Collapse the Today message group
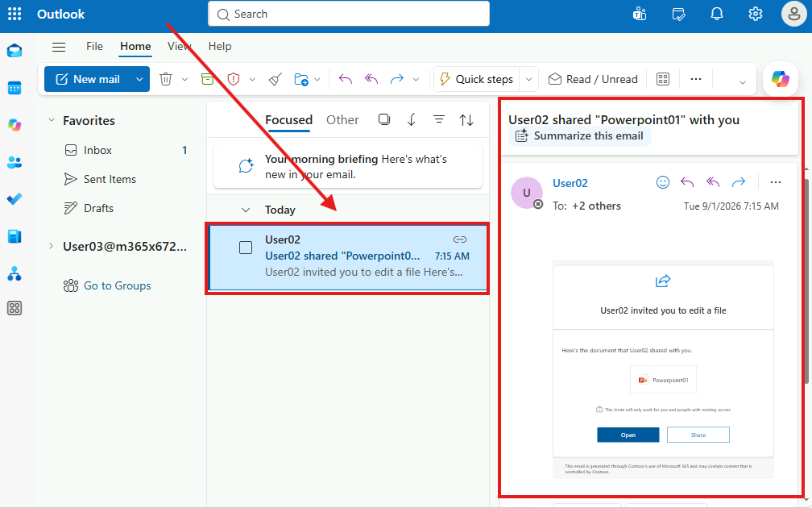 (246, 210)
